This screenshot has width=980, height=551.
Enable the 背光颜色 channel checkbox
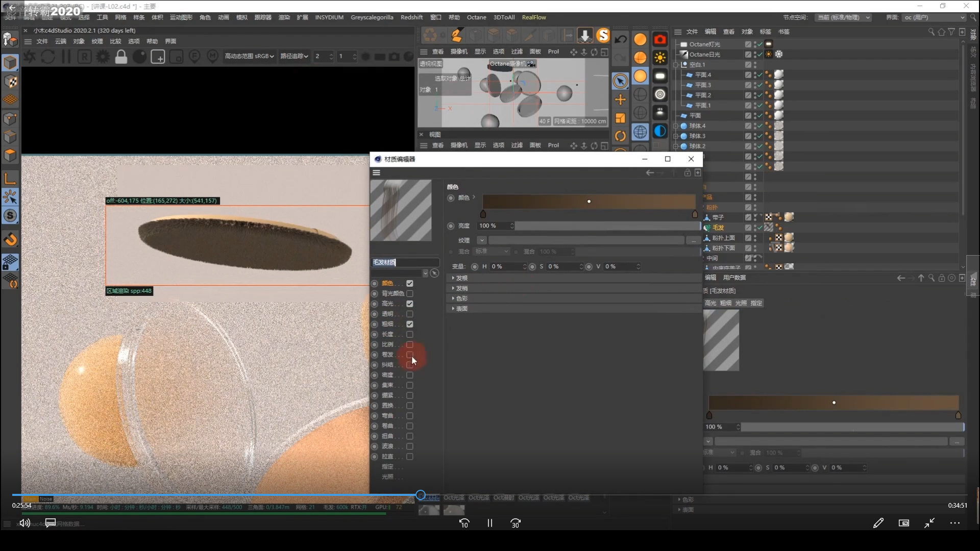(x=409, y=293)
